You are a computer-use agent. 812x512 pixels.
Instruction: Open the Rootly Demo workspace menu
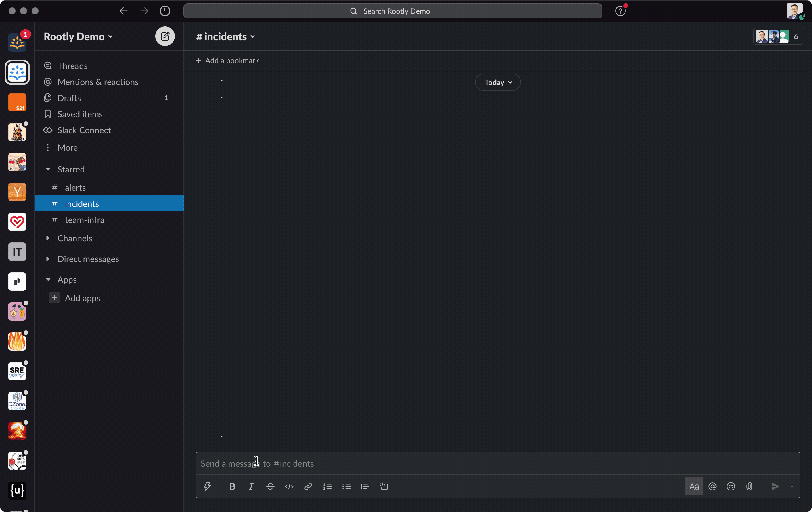[x=78, y=36]
